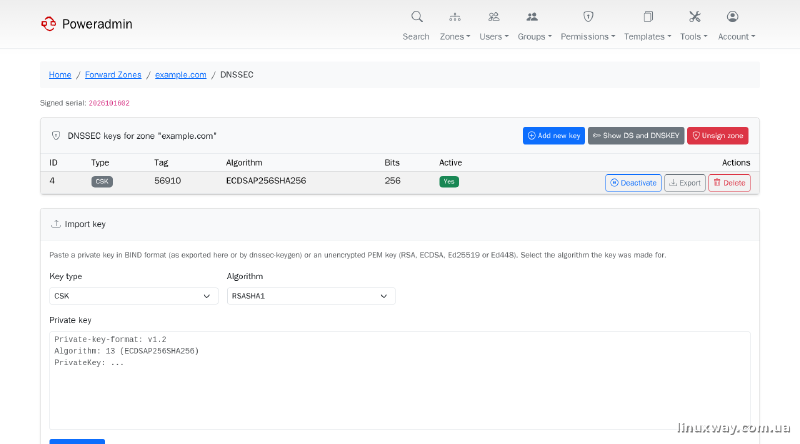Image resolution: width=800 pixels, height=444 pixels.
Task: Click the Poweradmin title text
Action: pyautogui.click(x=97, y=24)
